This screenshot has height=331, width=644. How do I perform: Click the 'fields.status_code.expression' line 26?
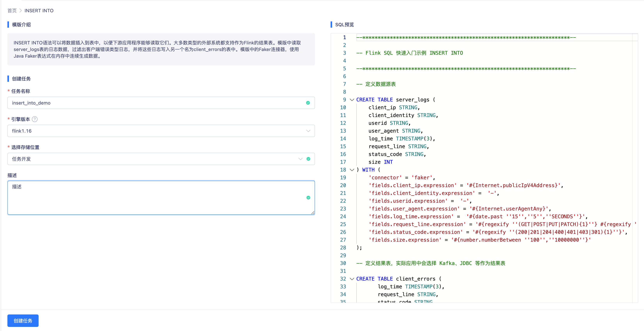point(498,232)
